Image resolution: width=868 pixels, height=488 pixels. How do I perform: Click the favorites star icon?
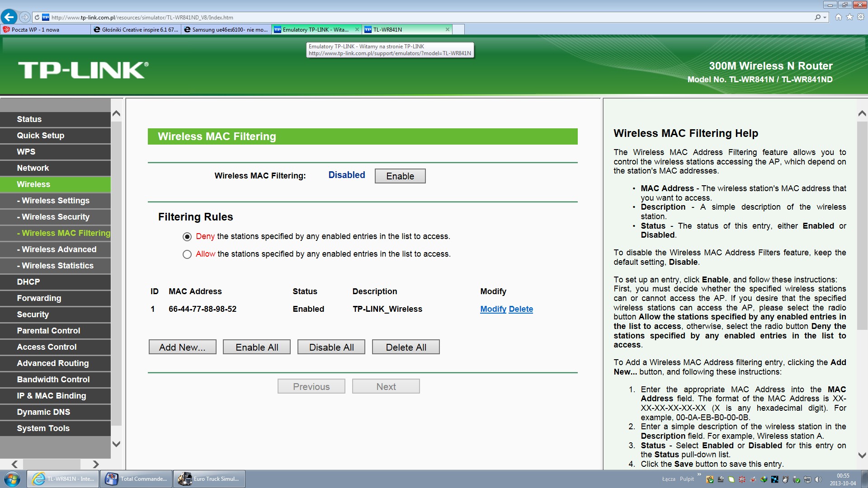coord(849,17)
